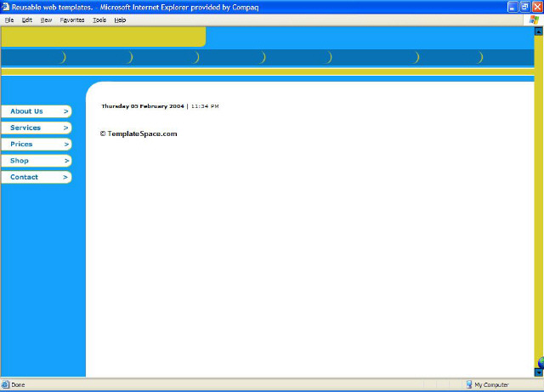Image resolution: width=544 pixels, height=392 pixels.
Task: Click the My Computer zone icon in status bar
Action: click(468, 385)
